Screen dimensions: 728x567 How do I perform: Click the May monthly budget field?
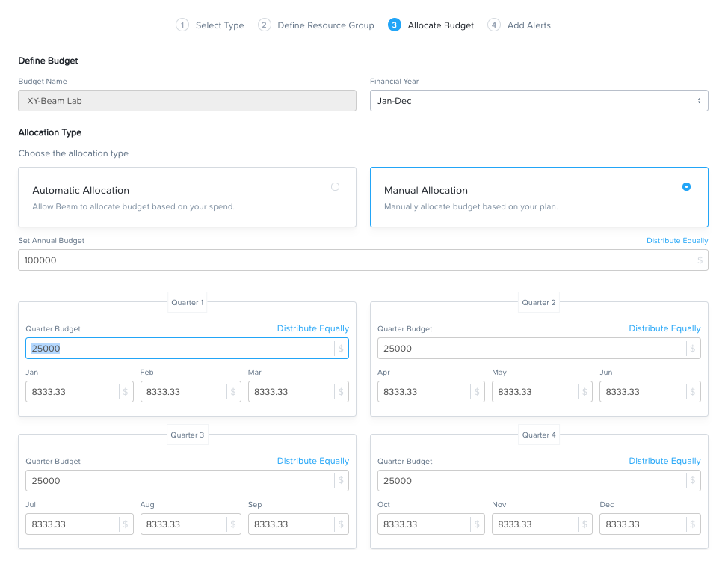(542, 392)
